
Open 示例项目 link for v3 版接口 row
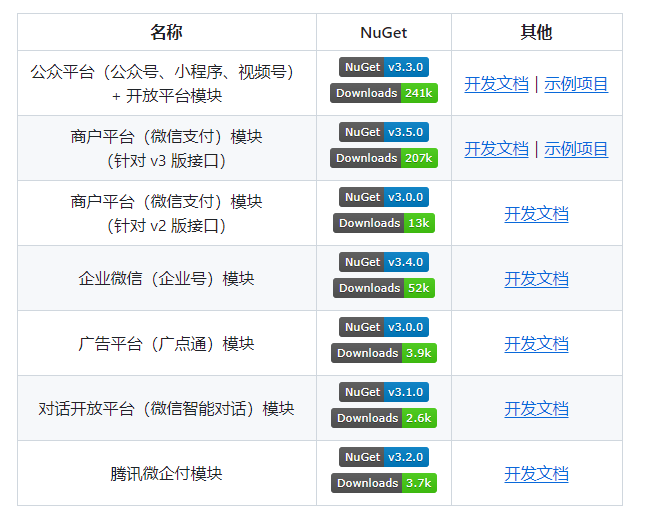coord(576,149)
